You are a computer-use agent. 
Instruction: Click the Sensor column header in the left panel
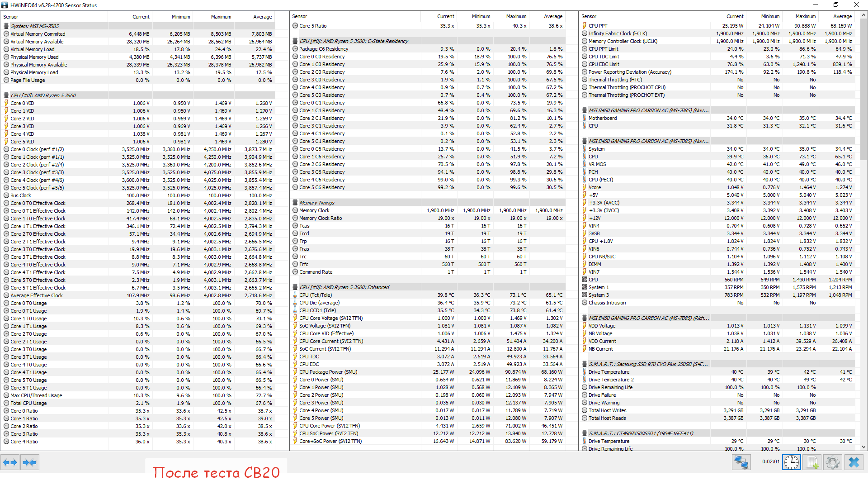[55, 17]
